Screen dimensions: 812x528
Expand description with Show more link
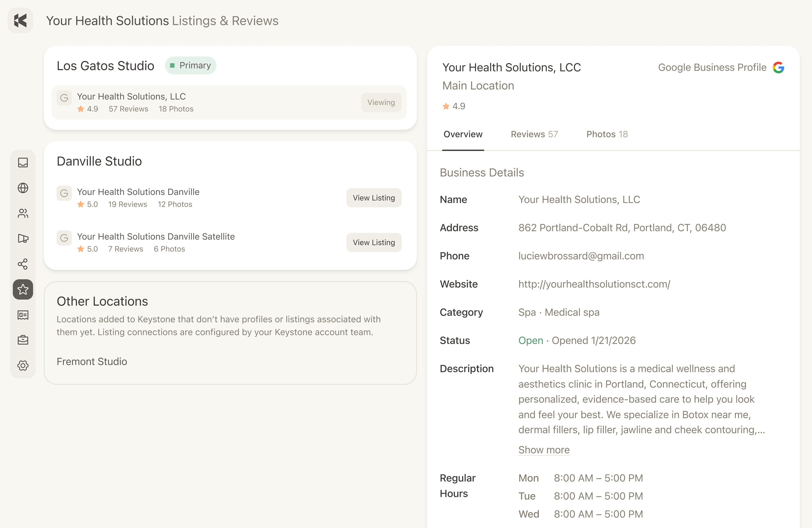(x=544, y=450)
